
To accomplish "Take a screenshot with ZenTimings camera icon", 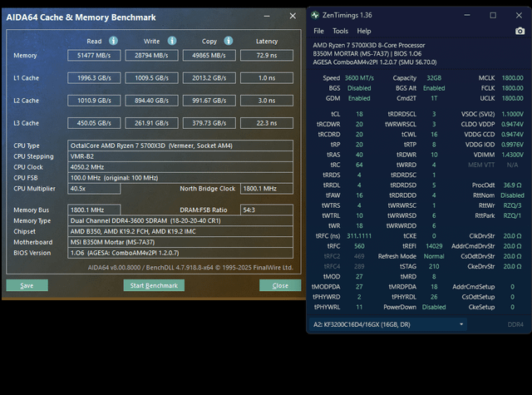I will [x=520, y=31].
